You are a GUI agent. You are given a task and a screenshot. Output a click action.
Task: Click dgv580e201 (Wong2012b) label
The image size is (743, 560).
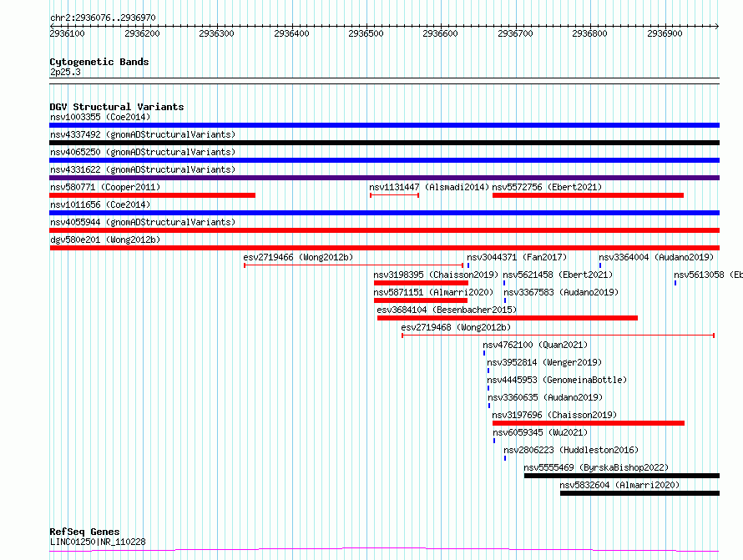click(x=105, y=240)
